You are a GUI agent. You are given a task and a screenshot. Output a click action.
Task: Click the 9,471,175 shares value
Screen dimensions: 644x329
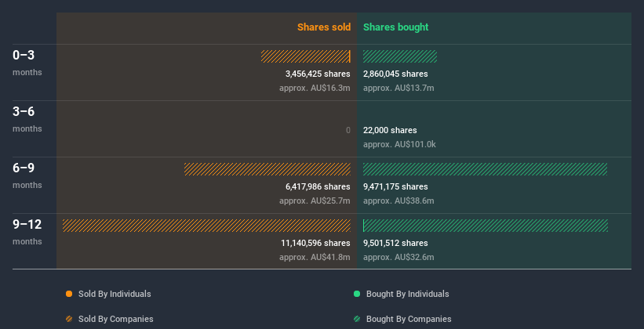click(x=395, y=186)
